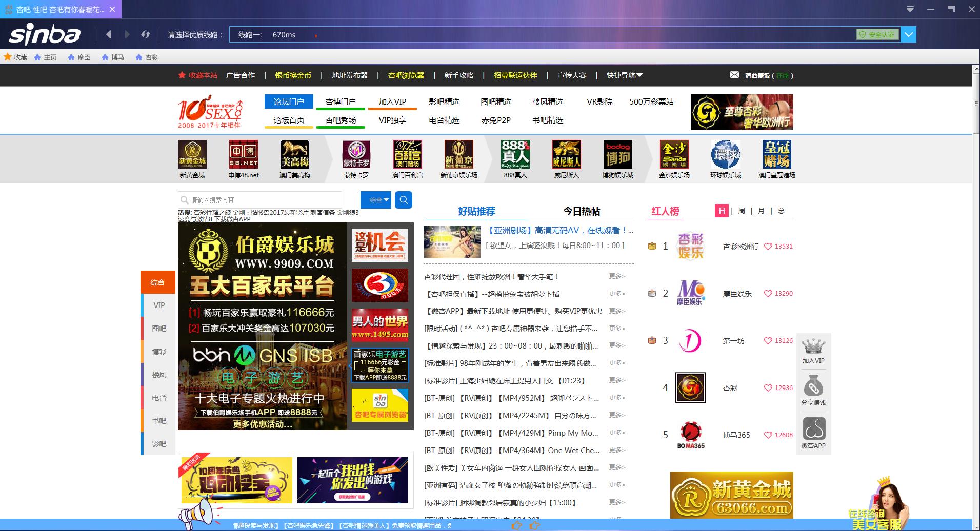Open the 亚洲剧场 post thumbnail
Image resolution: width=980 pixels, height=531 pixels.
452,241
